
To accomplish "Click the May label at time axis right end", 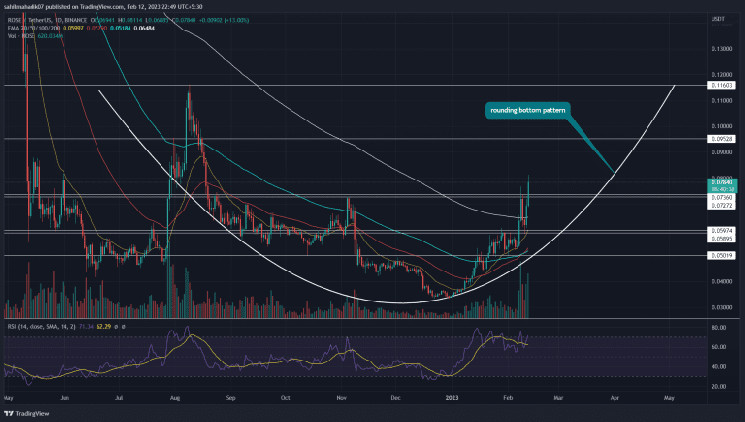I will pyautogui.click(x=669, y=398).
